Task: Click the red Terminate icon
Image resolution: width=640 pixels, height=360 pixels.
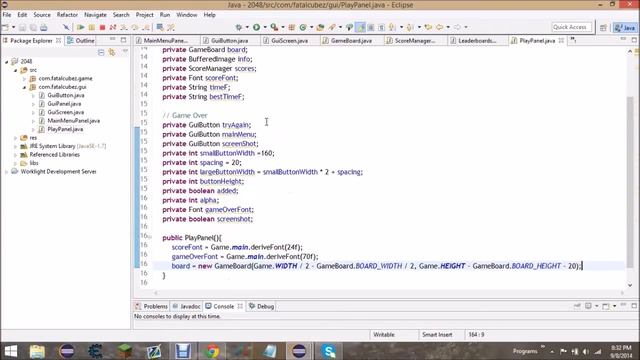Action: click(102, 27)
